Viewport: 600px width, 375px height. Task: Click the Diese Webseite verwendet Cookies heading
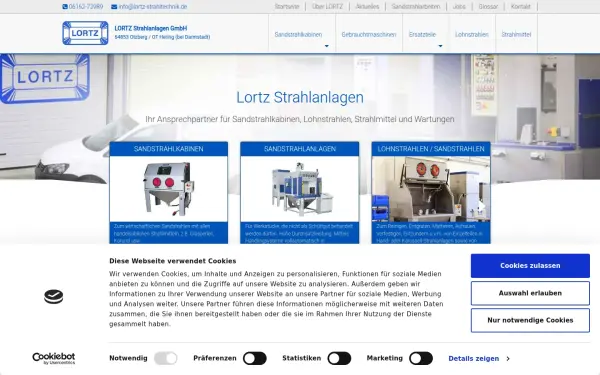(173, 261)
